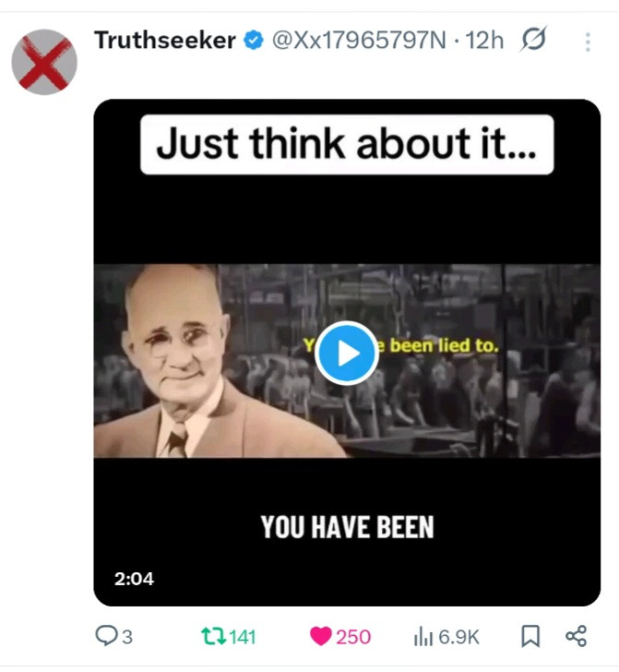
Task: Click the 141 repost count
Action: (x=243, y=637)
